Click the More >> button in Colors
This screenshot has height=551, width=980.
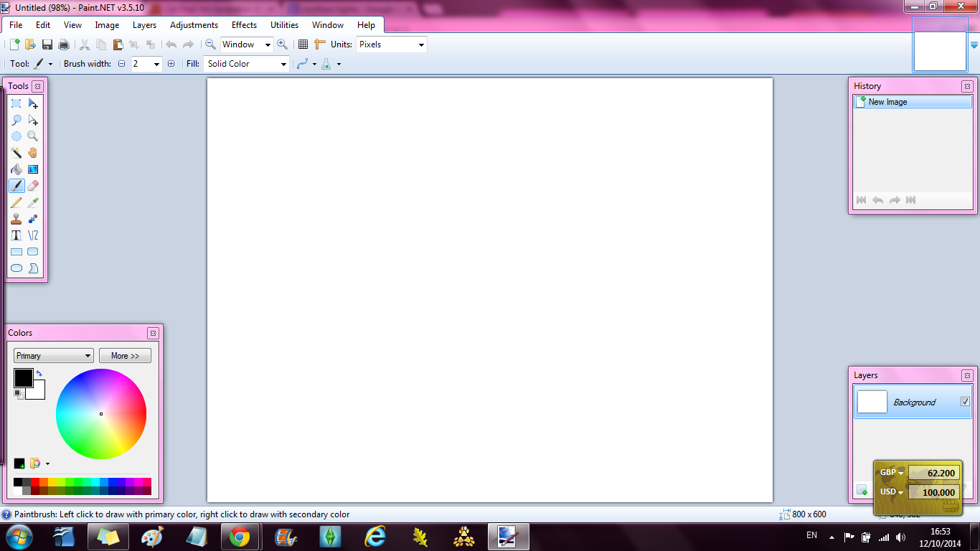tap(125, 356)
